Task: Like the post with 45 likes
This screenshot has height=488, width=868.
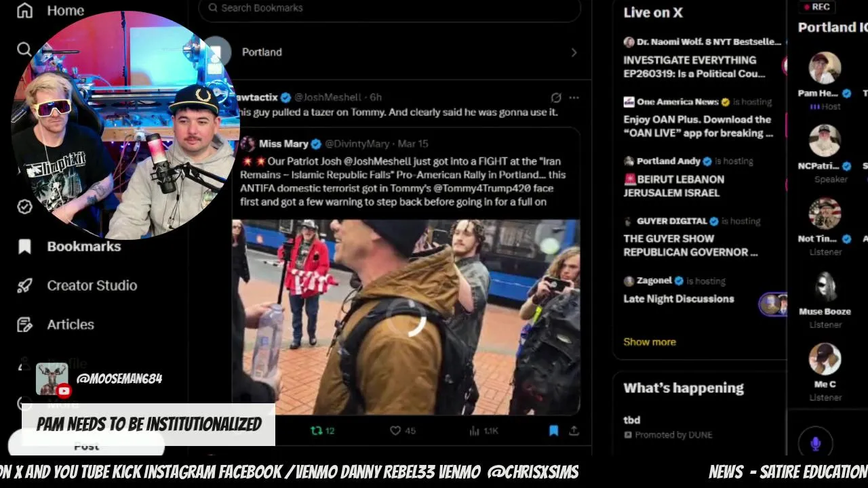Action: point(402,430)
